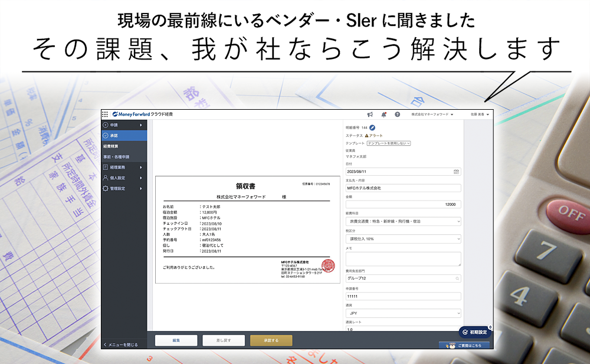
Task: Open the 税区分 dropdown
Action: (x=403, y=239)
